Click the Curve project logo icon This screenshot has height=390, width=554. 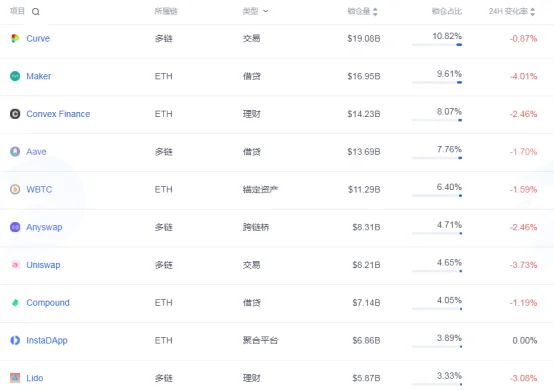pyautogui.click(x=15, y=38)
